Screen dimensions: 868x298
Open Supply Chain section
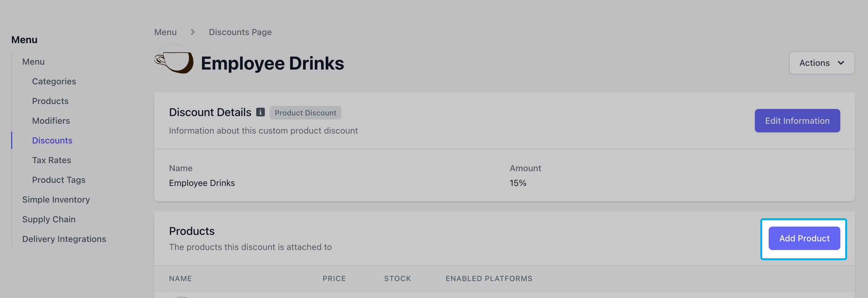[x=49, y=219]
